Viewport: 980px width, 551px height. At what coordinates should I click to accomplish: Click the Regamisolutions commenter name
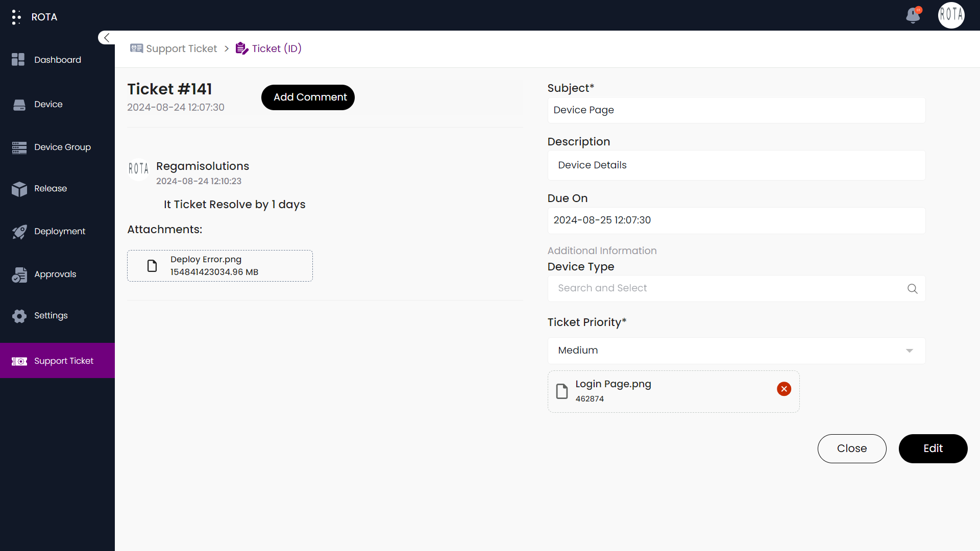point(203,166)
